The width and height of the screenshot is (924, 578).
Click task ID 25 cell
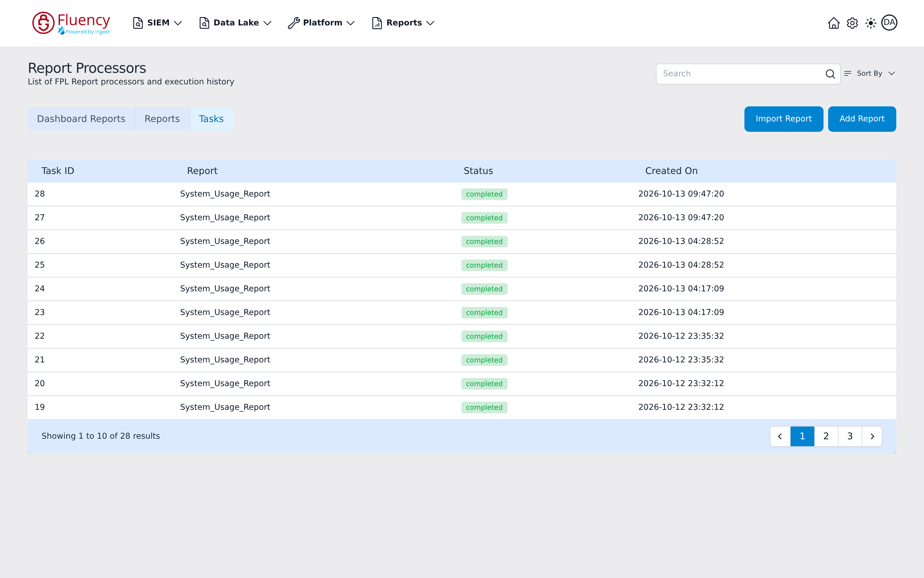point(40,265)
